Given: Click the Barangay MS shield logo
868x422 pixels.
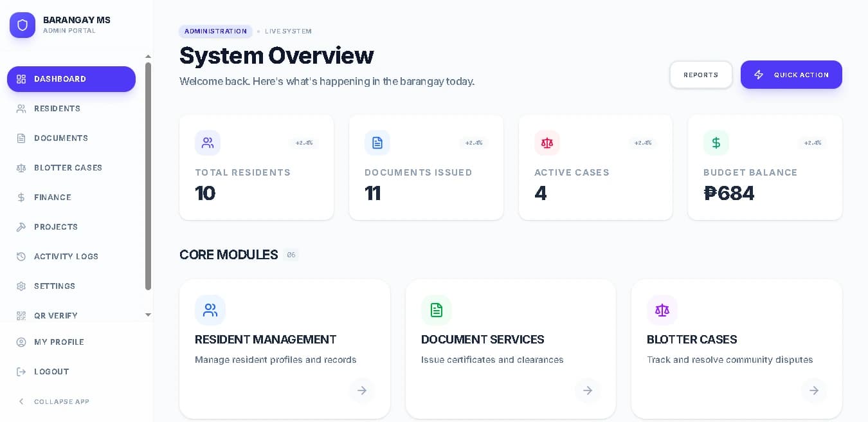Looking at the screenshot, I should point(23,25).
